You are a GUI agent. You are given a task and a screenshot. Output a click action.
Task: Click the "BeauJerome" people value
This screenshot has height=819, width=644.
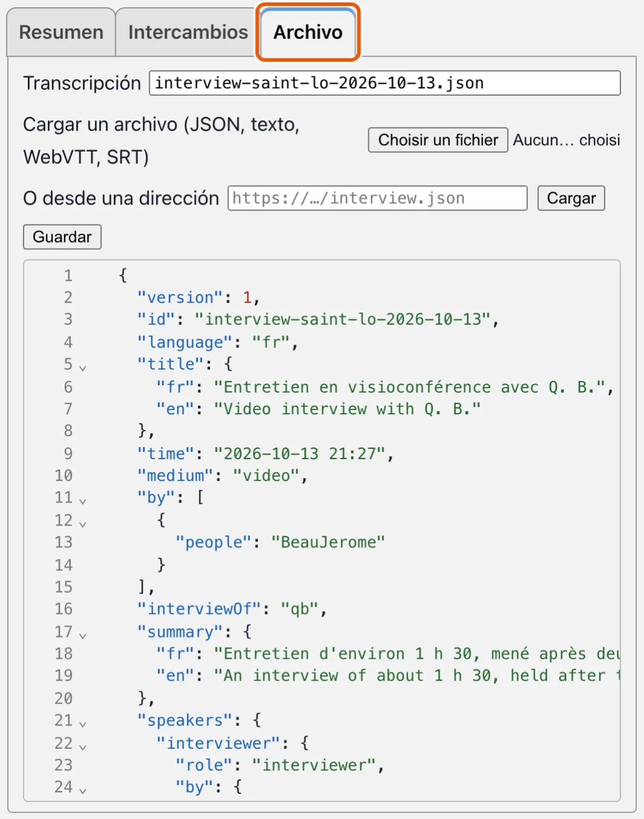click(328, 542)
